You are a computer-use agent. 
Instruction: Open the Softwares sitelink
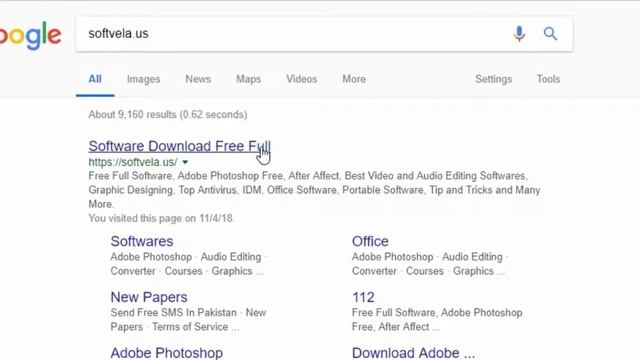142,241
